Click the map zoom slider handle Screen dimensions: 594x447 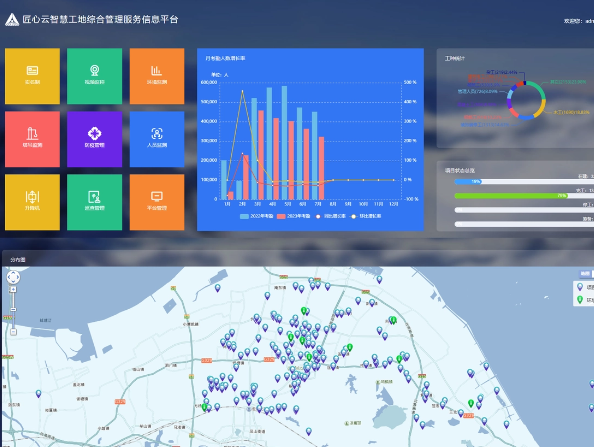[x=13, y=309]
